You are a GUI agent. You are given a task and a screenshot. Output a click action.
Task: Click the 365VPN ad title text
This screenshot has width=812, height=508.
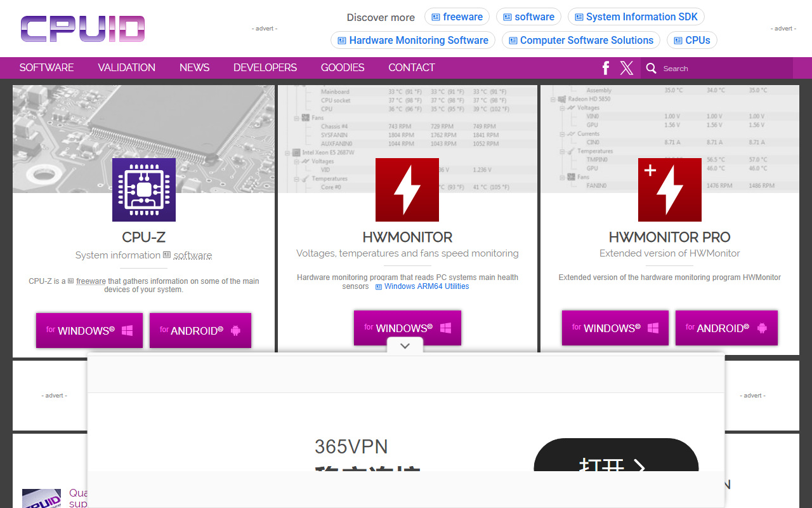point(351,446)
